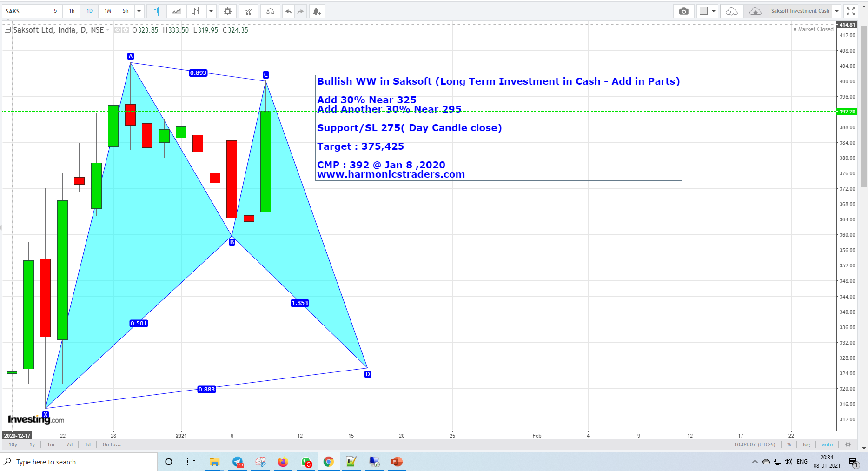Click the Go to... date button

click(112, 445)
